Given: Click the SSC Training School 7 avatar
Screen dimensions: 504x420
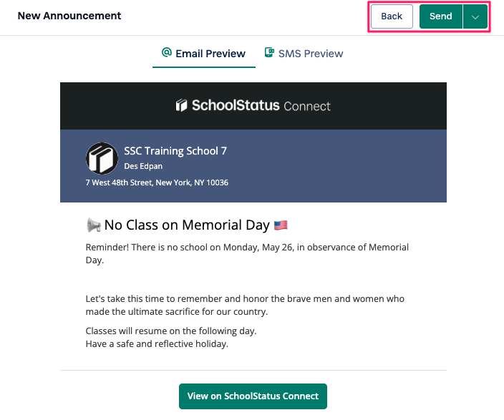Looking at the screenshot, I should click(x=102, y=158).
